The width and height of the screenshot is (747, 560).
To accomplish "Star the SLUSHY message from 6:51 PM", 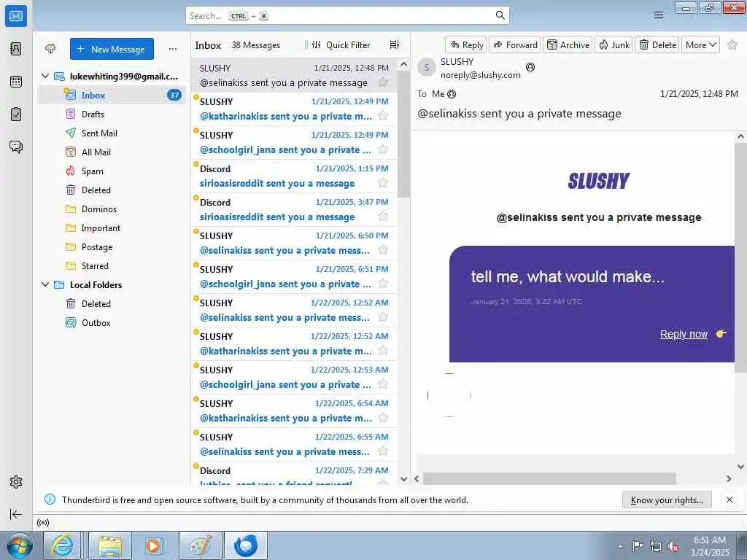I will pyautogui.click(x=382, y=284).
